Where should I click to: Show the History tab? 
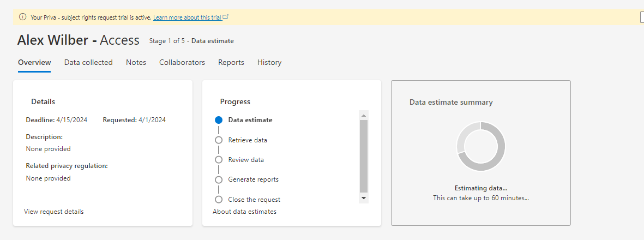pyautogui.click(x=269, y=63)
